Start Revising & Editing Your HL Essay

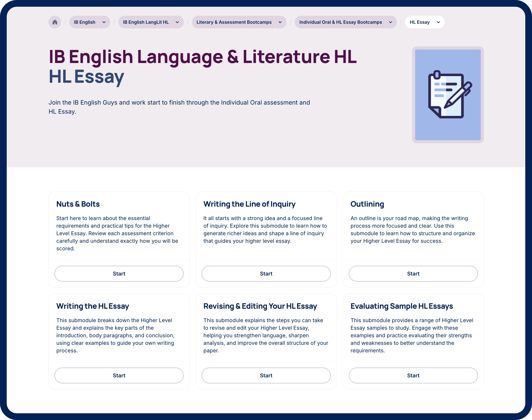click(x=266, y=375)
